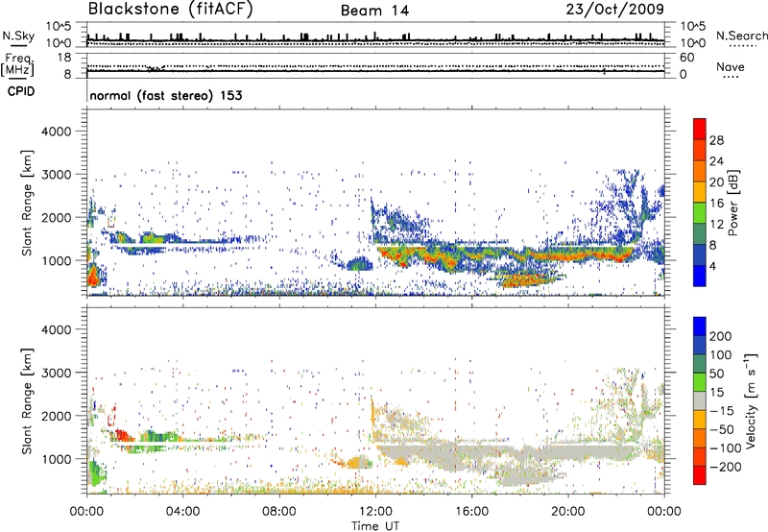
Task: Click power colorbar tick value 4
Action: point(712,267)
